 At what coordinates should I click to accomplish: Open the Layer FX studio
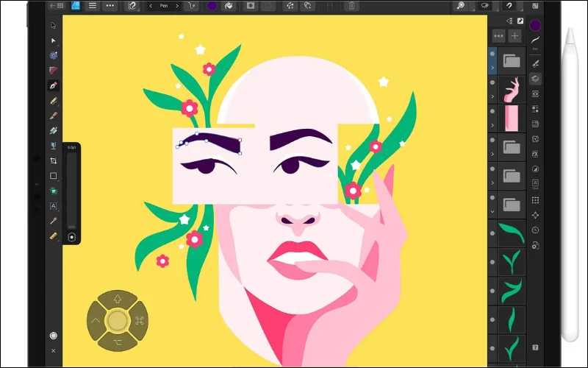point(535,154)
